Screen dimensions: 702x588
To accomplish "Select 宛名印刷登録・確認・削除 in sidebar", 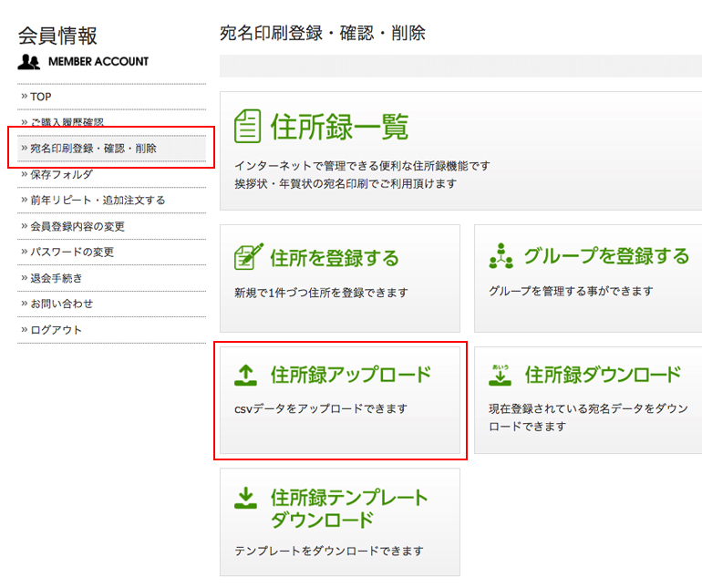I will tap(93, 148).
